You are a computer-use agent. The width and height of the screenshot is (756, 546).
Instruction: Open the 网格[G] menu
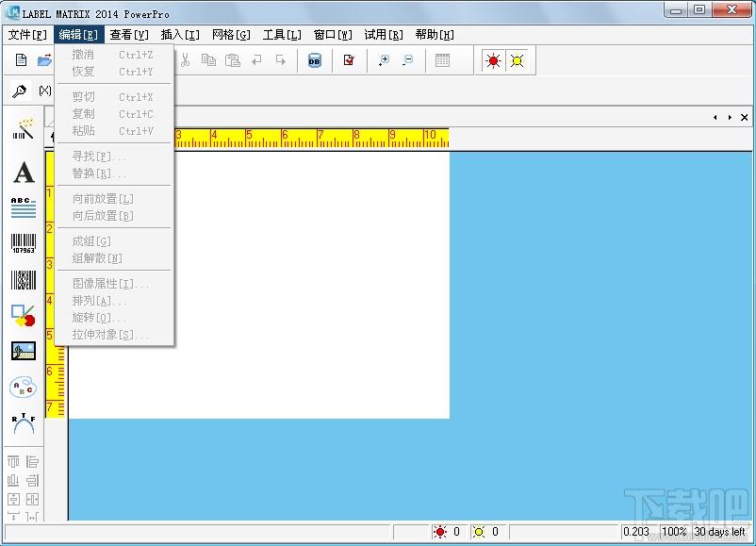[x=232, y=35]
